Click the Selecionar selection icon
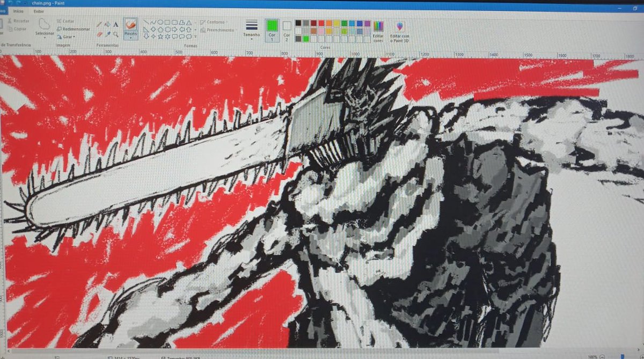This screenshot has height=359, width=644. [45, 24]
